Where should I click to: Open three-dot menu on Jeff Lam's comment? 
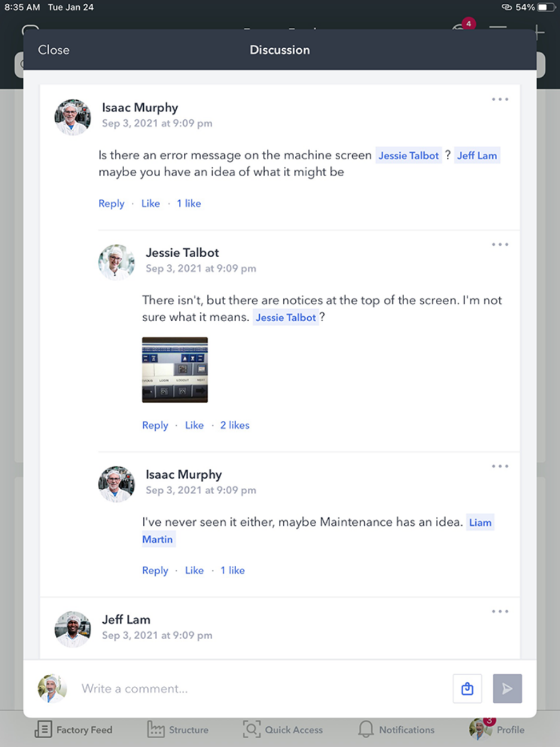point(500,611)
